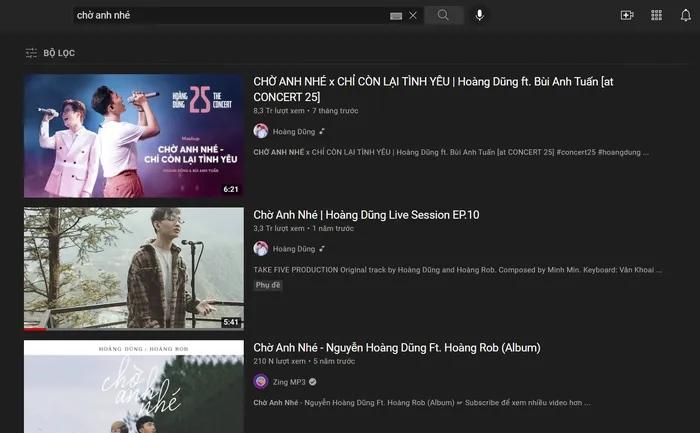
Task: Click the Zing MP3 verified checkmark badge
Action: (312, 382)
